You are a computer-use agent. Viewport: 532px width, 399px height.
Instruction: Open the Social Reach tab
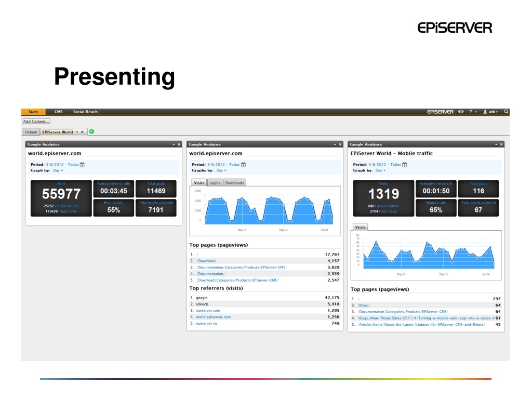[85, 112]
